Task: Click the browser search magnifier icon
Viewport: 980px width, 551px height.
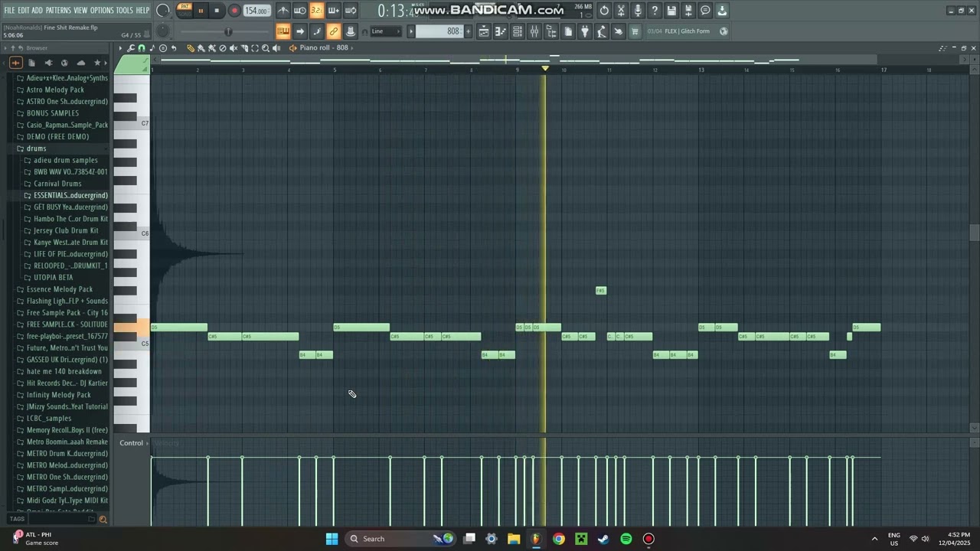Action: (103, 520)
